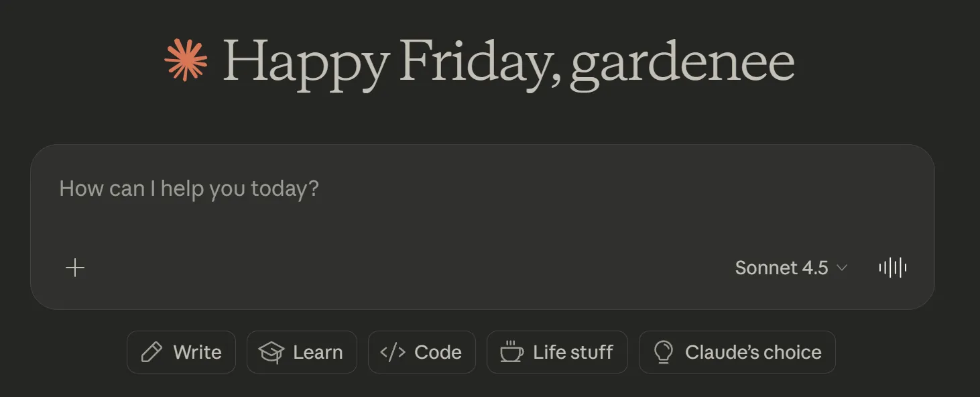Expand the chevron beside Sonnet 4.5

(x=842, y=268)
